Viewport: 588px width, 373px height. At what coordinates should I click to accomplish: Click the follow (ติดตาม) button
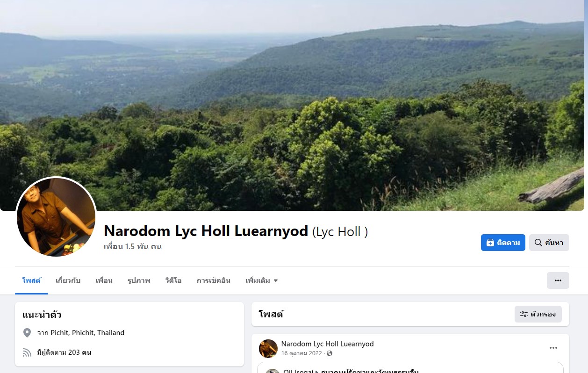point(503,243)
